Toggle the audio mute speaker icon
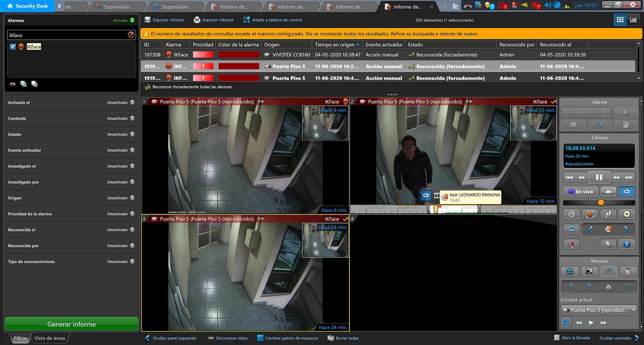 point(572,244)
